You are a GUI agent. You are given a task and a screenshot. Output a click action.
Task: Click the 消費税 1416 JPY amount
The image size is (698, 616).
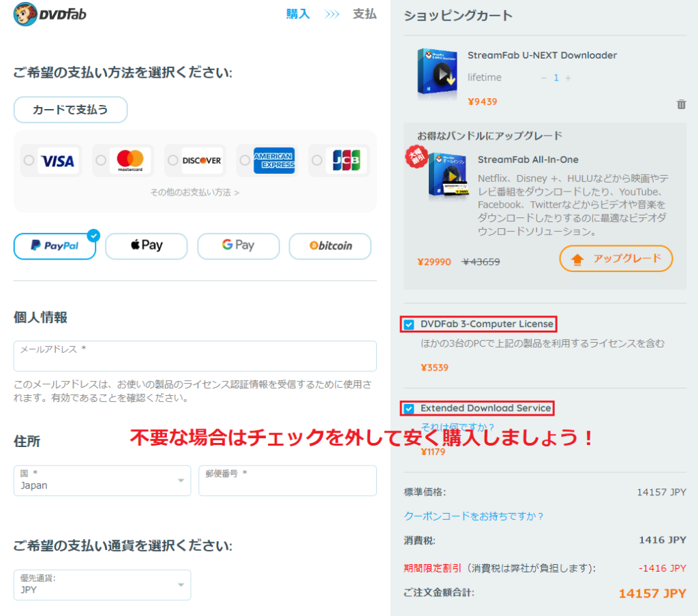(663, 540)
